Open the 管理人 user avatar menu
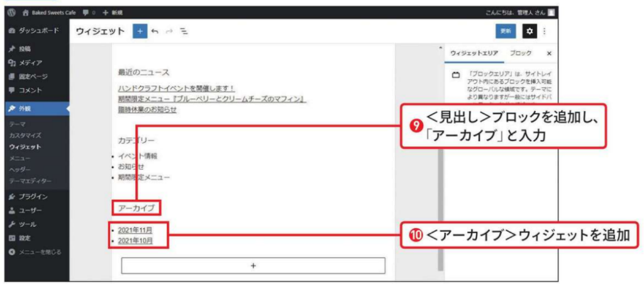Viewport: 644px width, 284px height. 551,12
